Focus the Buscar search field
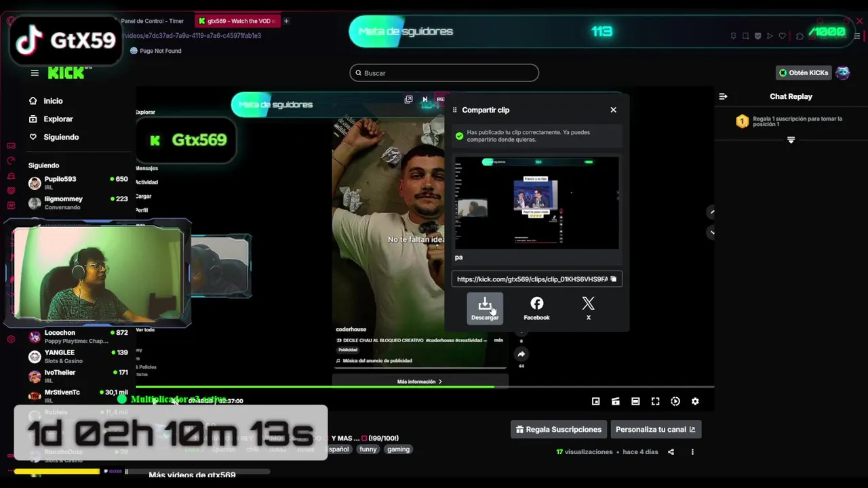Screen dimensions: 868x488 (x=444, y=73)
